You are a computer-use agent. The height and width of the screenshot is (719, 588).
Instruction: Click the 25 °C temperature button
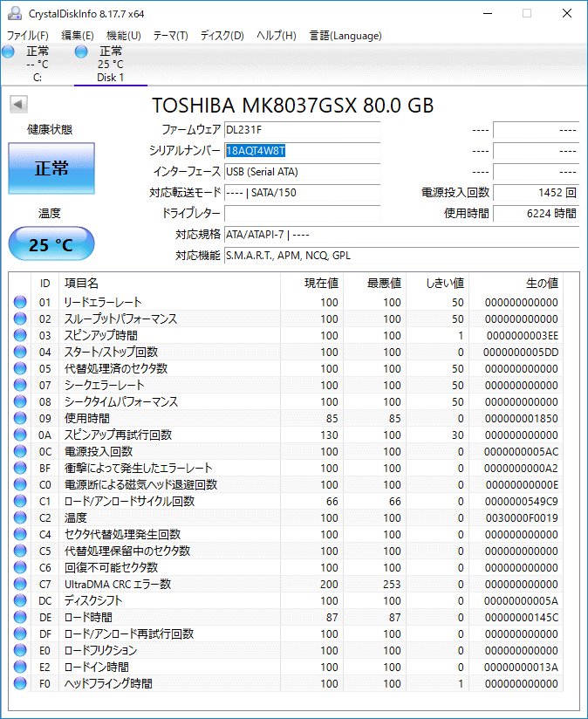pos(51,244)
